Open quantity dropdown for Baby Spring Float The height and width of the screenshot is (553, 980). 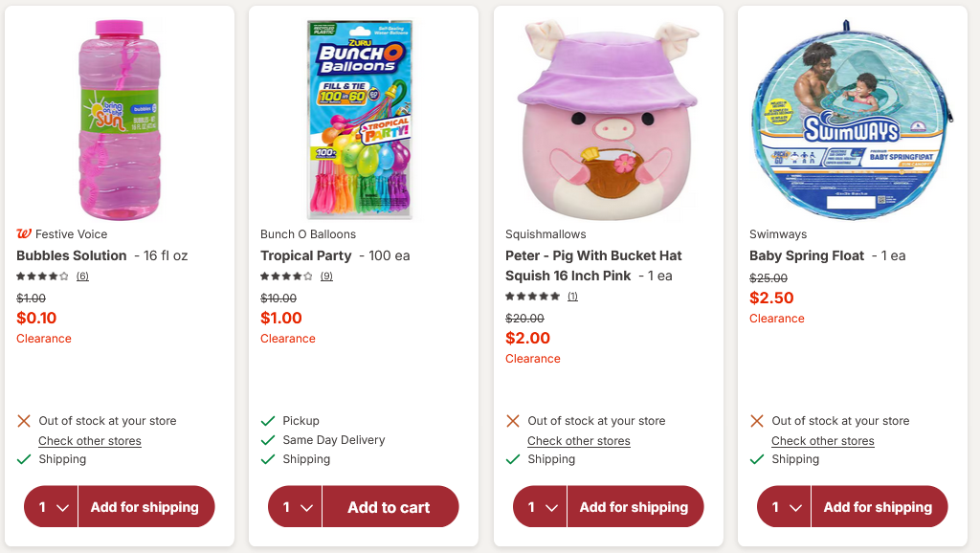(x=785, y=507)
